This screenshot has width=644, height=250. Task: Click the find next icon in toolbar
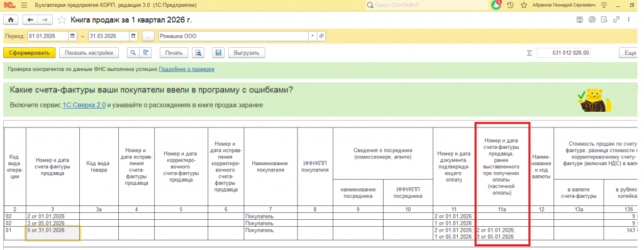[145, 53]
